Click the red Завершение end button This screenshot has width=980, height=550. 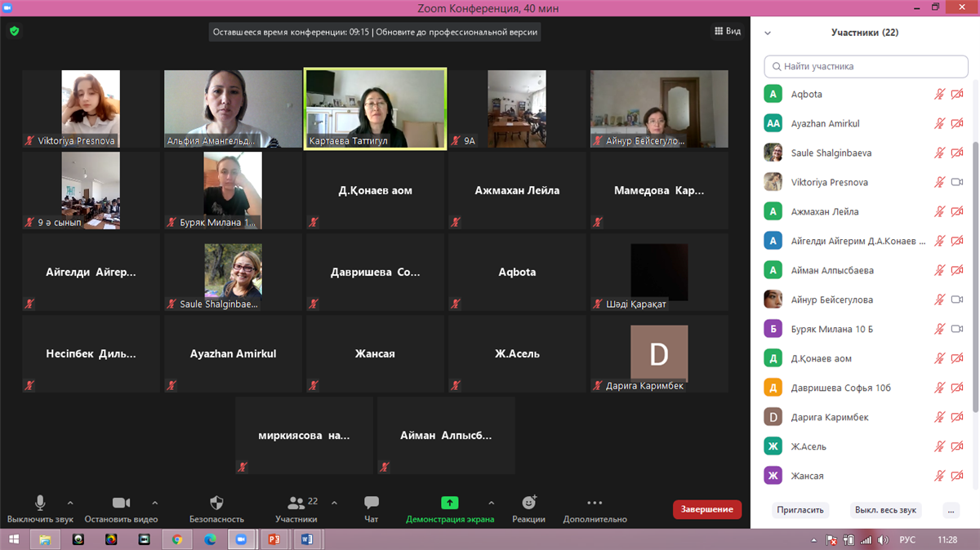pyautogui.click(x=706, y=509)
